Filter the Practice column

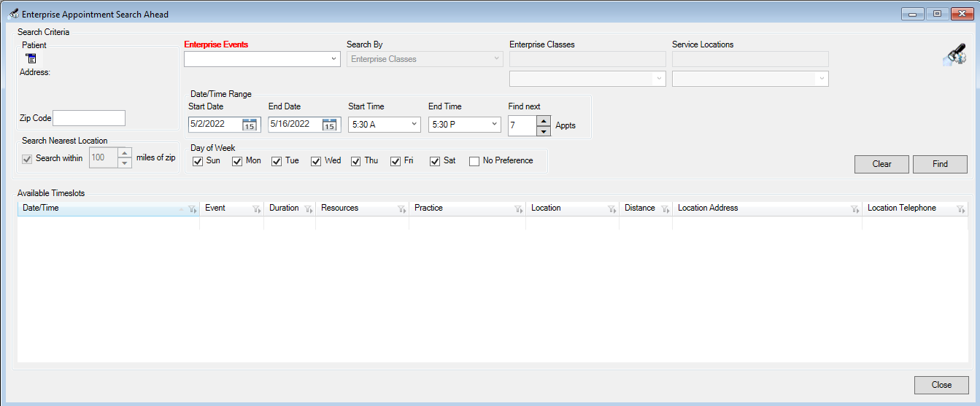[x=518, y=209]
